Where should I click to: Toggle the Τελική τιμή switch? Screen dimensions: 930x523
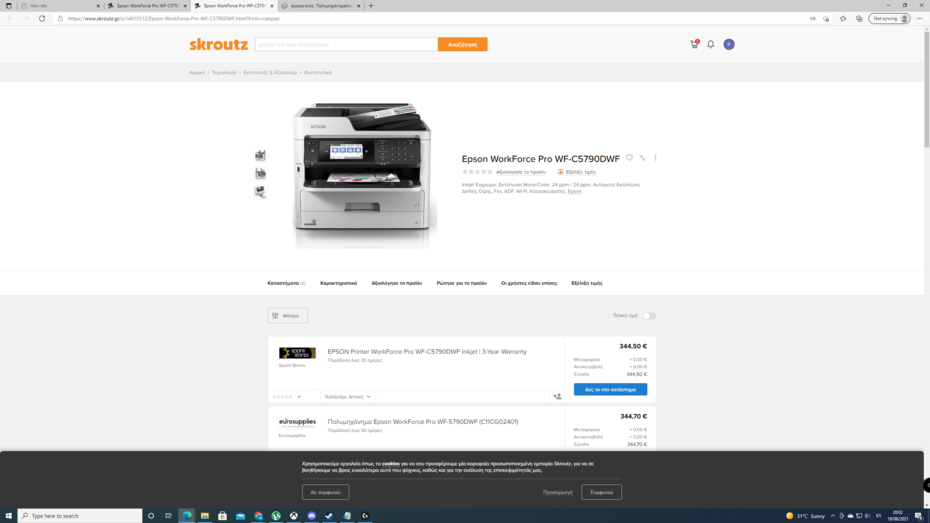[x=649, y=316]
